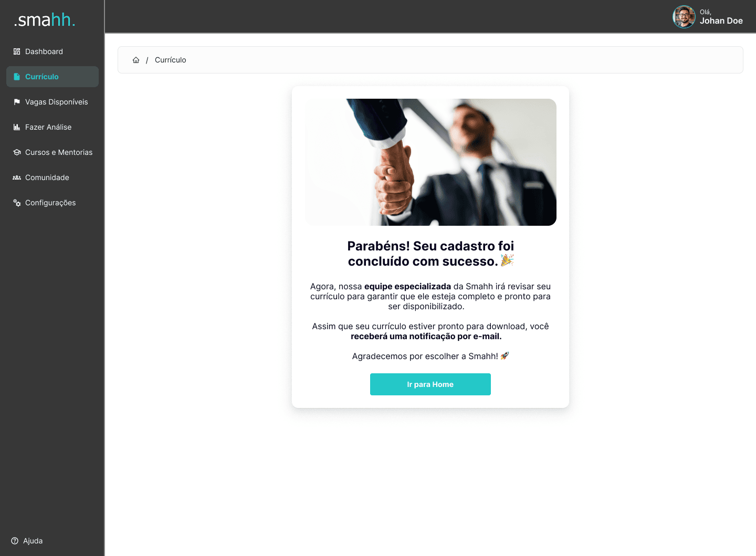This screenshot has height=556, width=756.
Task: Go to Comunidade page
Action: point(52,177)
